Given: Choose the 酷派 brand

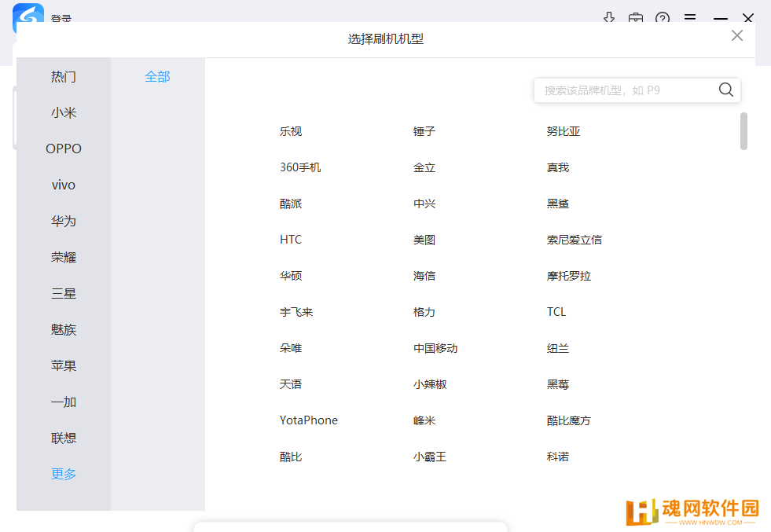Looking at the screenshot, I should (291, 204).
